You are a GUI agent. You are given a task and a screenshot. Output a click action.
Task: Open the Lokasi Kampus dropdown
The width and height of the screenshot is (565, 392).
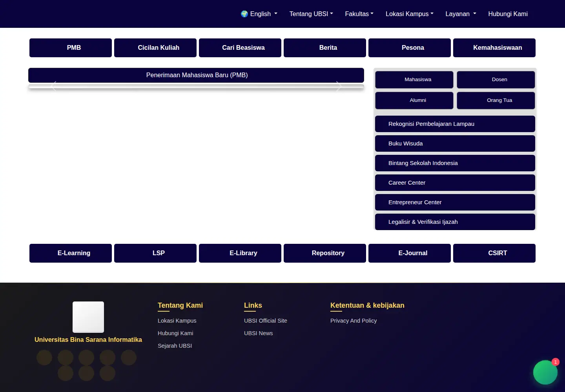click(x=410, y=14)
